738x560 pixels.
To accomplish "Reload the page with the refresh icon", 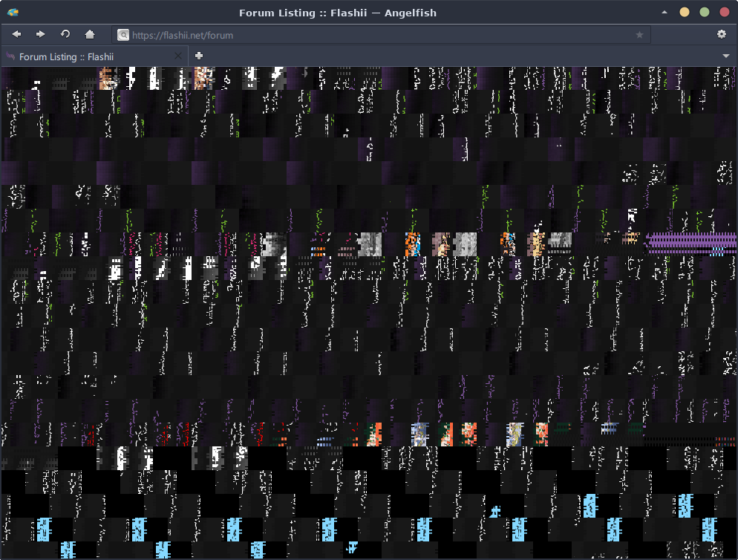I will coord(65,34).
